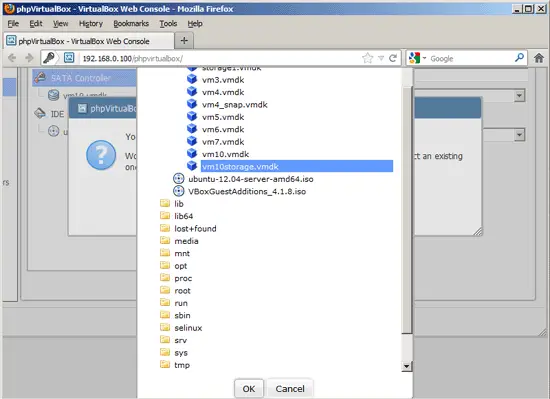The height and width of the screenshot is (399, 550).
Task: Select VBoxGuestAdditions_4.1.8.iso file name
Action: pyautogui.click(x=247, y=191)
